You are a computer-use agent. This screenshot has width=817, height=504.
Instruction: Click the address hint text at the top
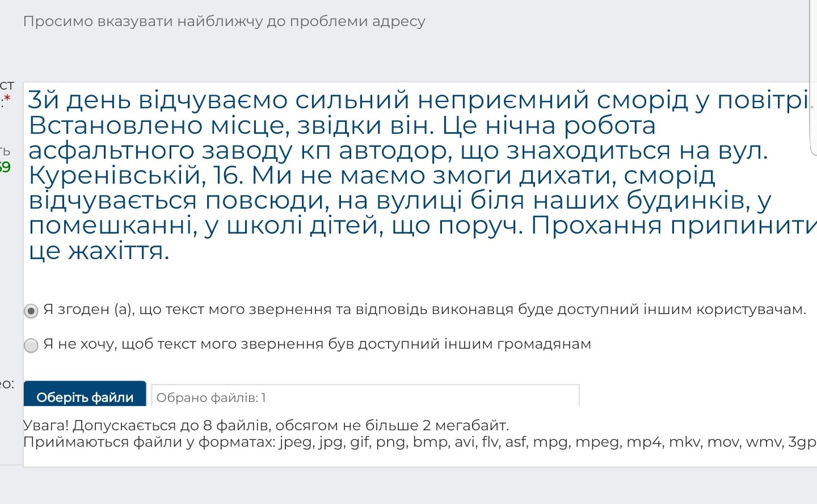pos(224,21)
